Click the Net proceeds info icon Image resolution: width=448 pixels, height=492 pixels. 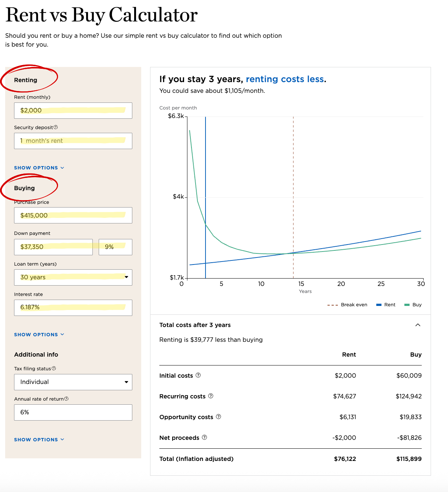(x=204, y=437)
